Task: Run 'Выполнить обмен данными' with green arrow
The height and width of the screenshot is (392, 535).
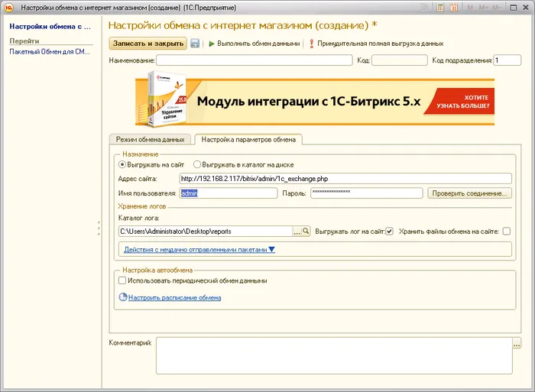Action: point(253,44)
